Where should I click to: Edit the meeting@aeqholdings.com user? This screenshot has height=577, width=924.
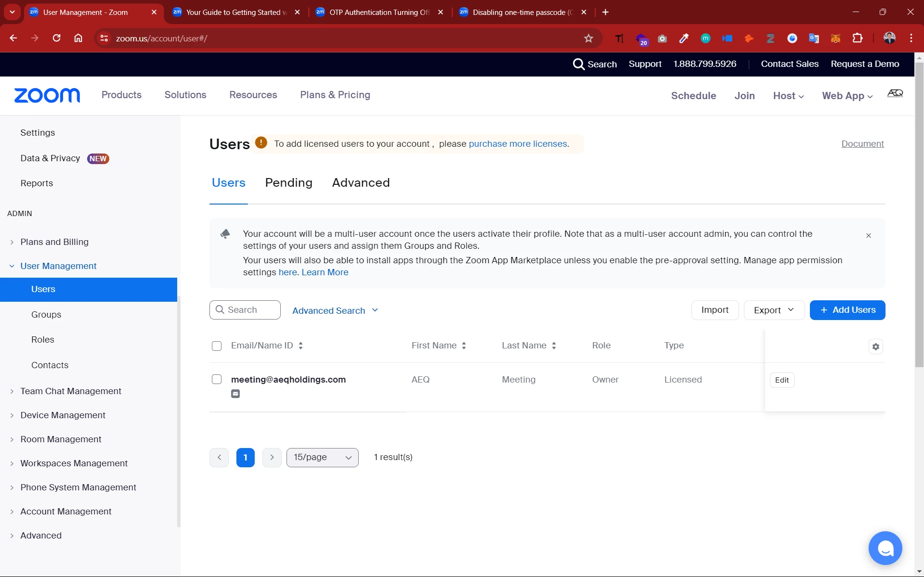point(782,380)
